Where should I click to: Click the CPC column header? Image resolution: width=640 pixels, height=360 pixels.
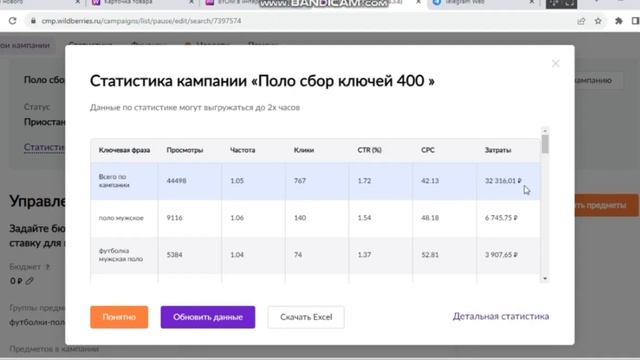coord(428,150)
